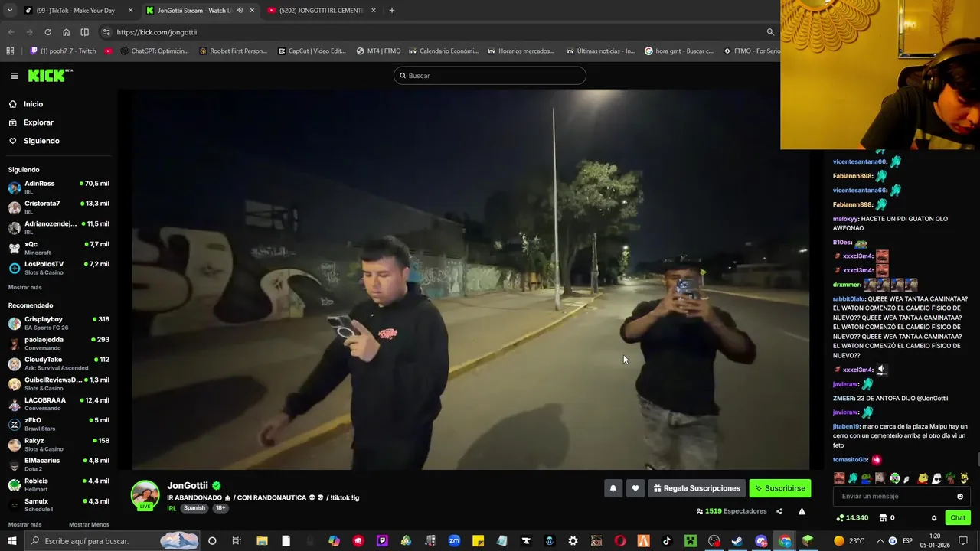Image resolution: width=980 pixels, height=551 pixels.
Task: Open the bookmarks apps grid icon
Action: 10,51
